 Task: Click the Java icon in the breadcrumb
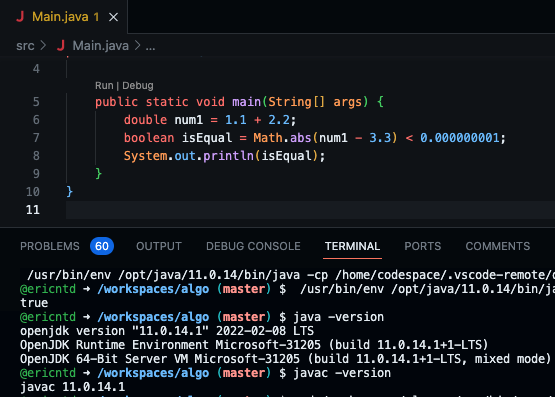pyautogui.click(x=61, y=46)
